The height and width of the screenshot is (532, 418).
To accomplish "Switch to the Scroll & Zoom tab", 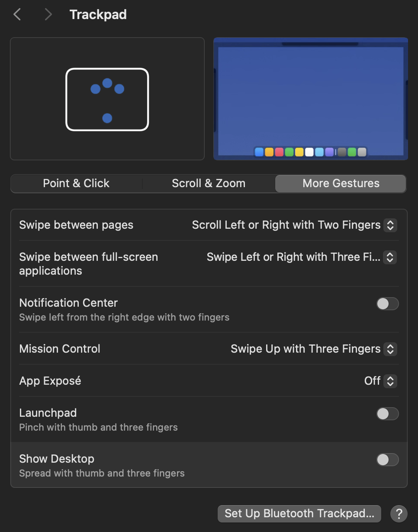I will pos(209,183).
